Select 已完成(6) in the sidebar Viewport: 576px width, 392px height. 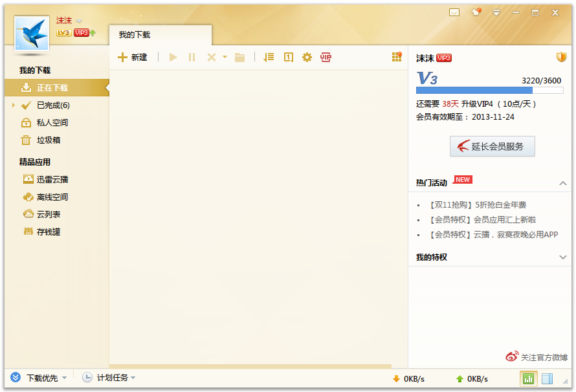click(53, 105)
